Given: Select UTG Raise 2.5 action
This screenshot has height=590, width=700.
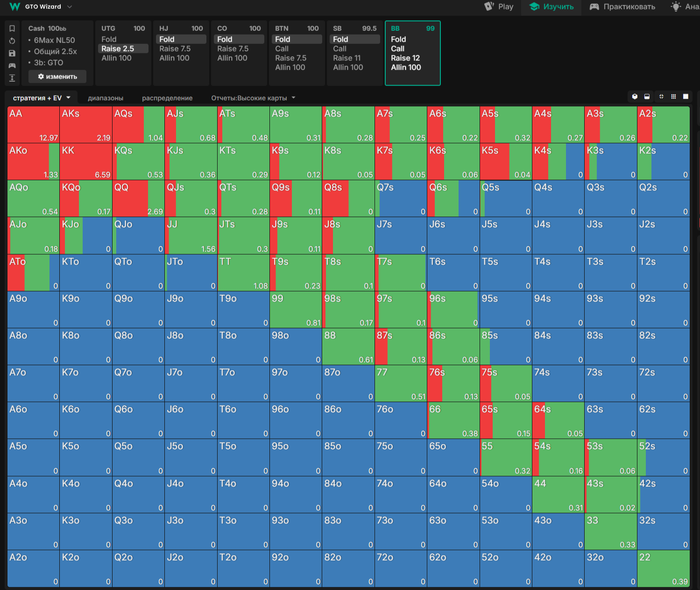Looking at the screenshot, I should pyautogui.click(x=123, y=49).
